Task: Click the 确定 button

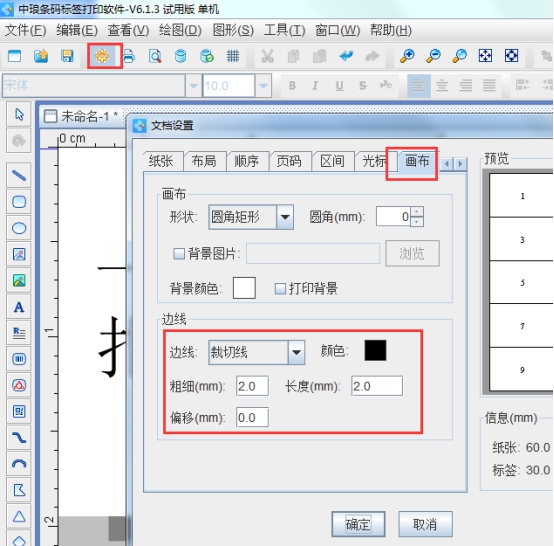Action: click(x=358, y=524)
